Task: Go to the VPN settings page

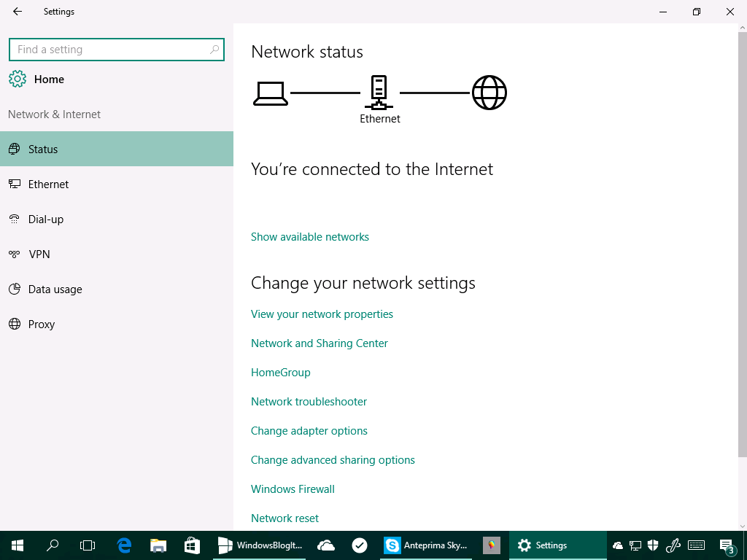Action: click(117, 254)
